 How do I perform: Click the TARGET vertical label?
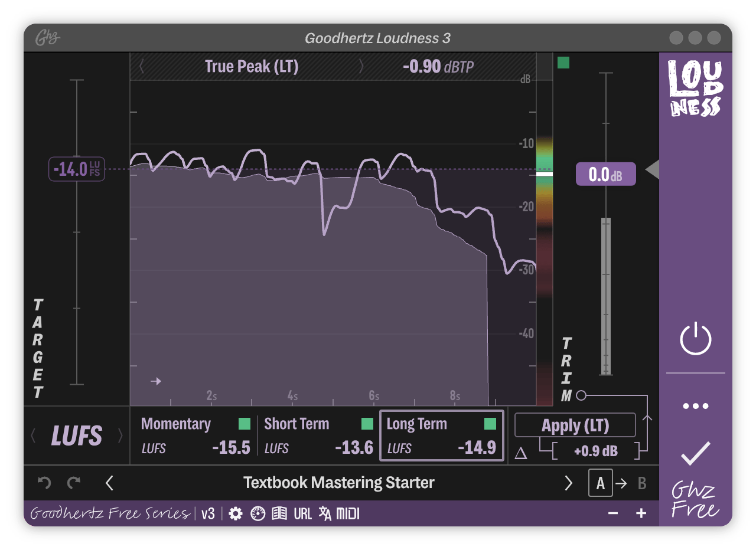coord(38,348)
